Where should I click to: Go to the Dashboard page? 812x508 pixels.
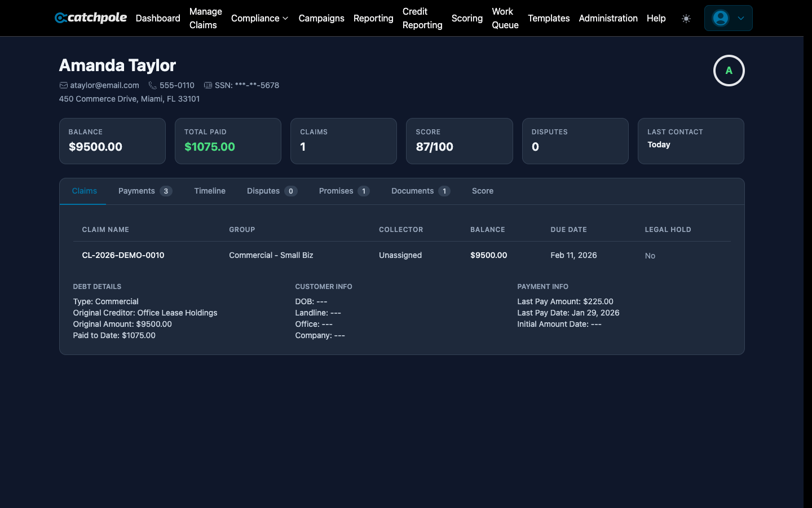(158, 18)
